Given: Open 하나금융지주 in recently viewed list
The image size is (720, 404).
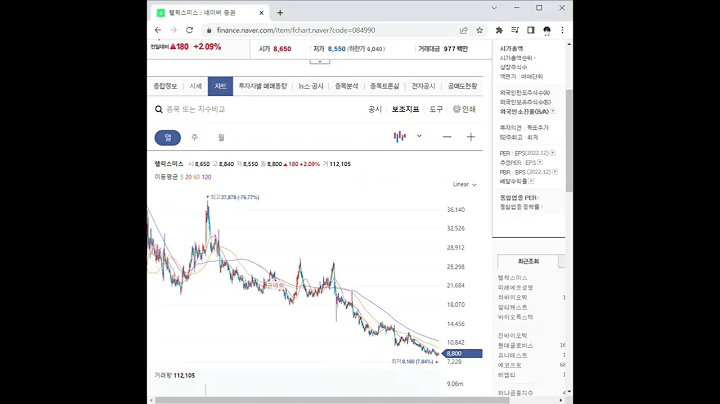Looking at the screenshot, I should click(516, 393).
